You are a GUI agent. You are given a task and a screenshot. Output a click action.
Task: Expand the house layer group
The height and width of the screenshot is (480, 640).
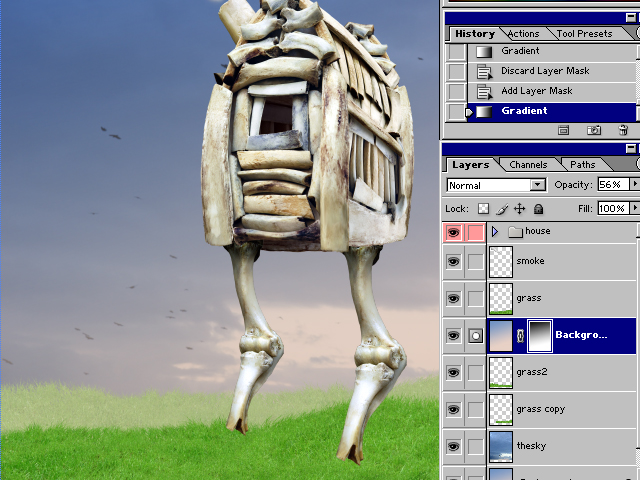tap(495, 232)
